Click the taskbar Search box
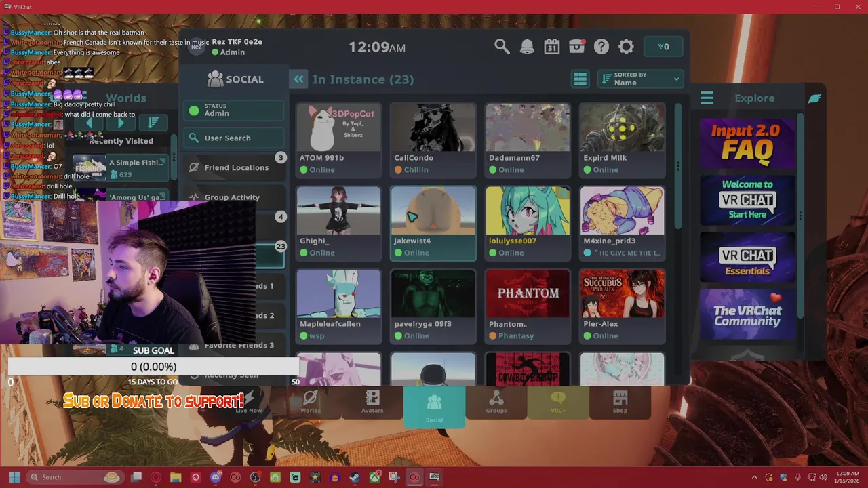868x488 pixels. coord(75,477)
